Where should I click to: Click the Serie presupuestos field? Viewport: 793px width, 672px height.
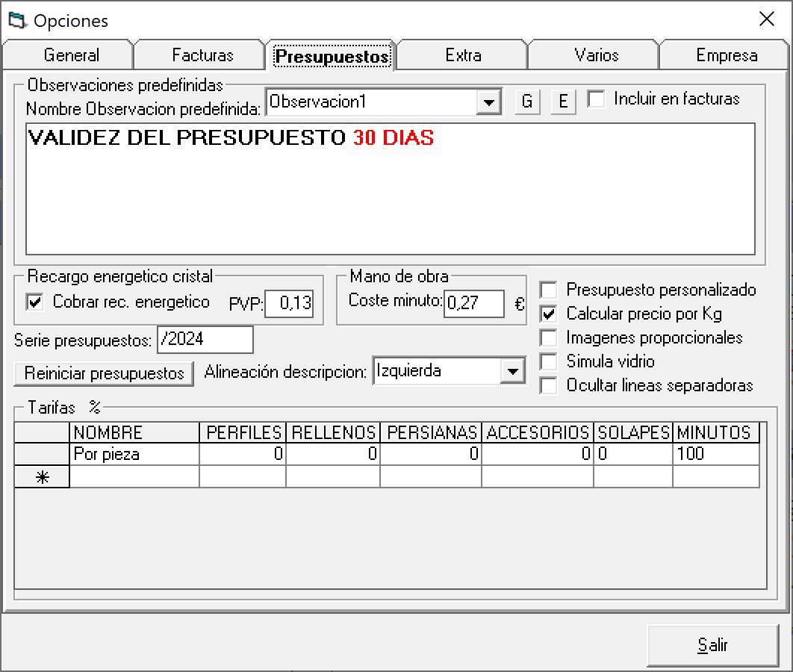point(205,340)
